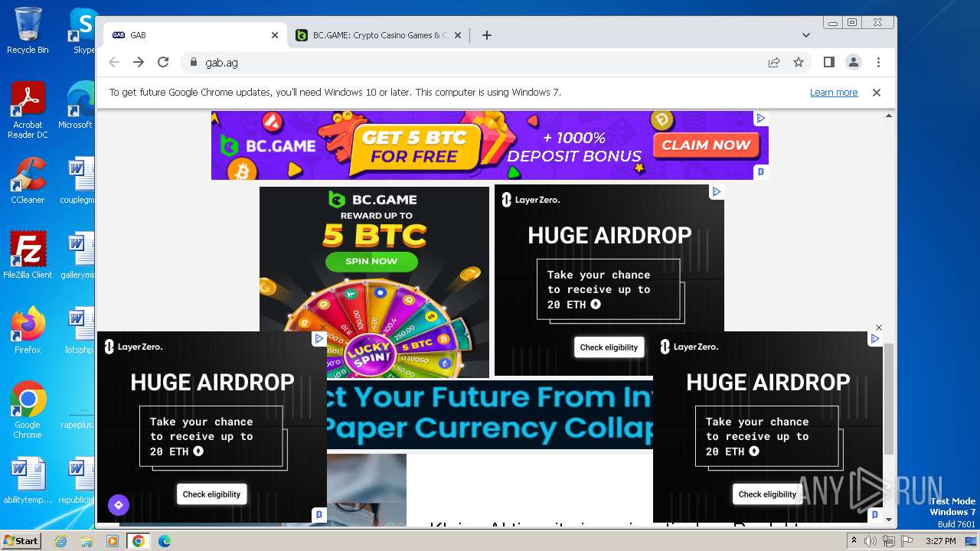Open new tab with plus button
This screenshot has height=551, width=980.
click(486, 35)
